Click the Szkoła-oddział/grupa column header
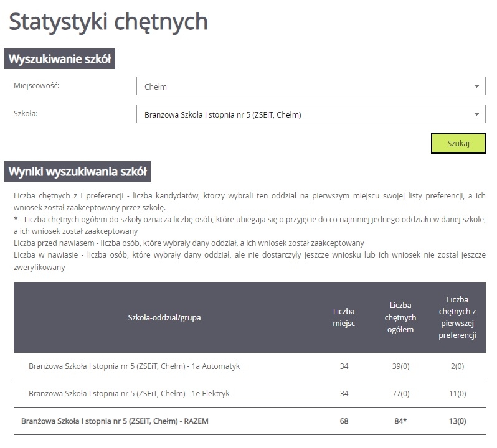Viewport: 497px width, 448px height. point(164,318)
